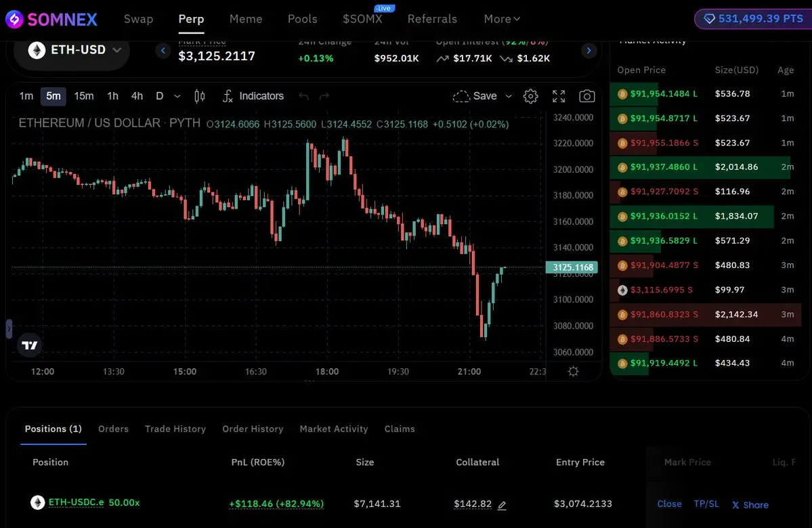Close the ETH-USDC.e position
812x528 pixels.
[x=670, y=504]
